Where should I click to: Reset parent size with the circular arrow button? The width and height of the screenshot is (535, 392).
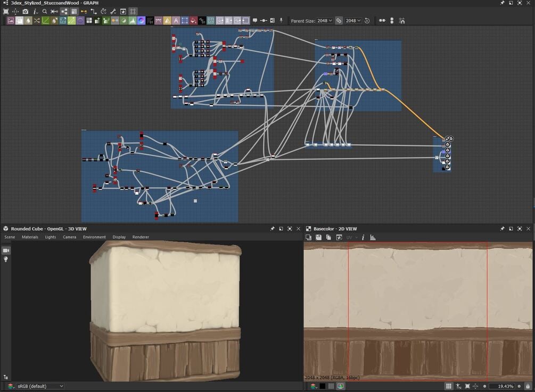coord(367,21)
